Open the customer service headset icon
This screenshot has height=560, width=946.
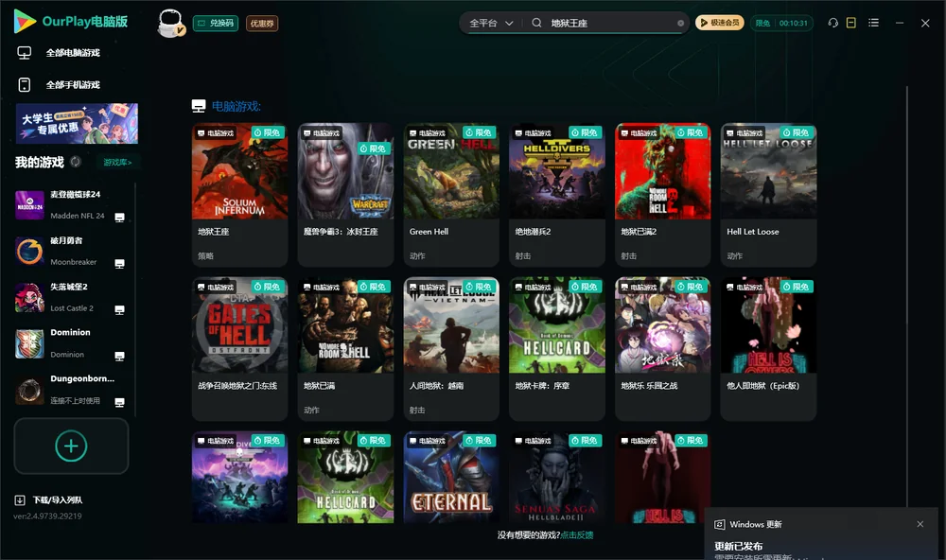(x=833, y=23)
